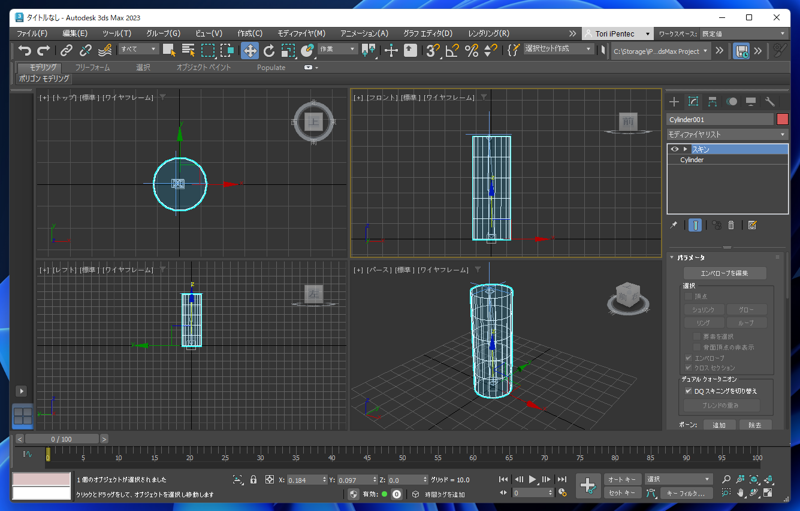Viewport: 800px width, 511px height.
Task: Click the Bind to Space Warp icon
Action: (x=105, y=50)
